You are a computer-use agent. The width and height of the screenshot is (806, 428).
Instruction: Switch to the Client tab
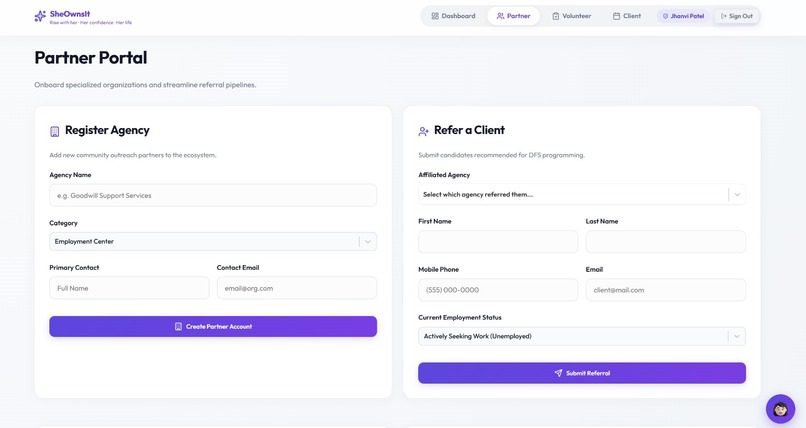(627, 16)
